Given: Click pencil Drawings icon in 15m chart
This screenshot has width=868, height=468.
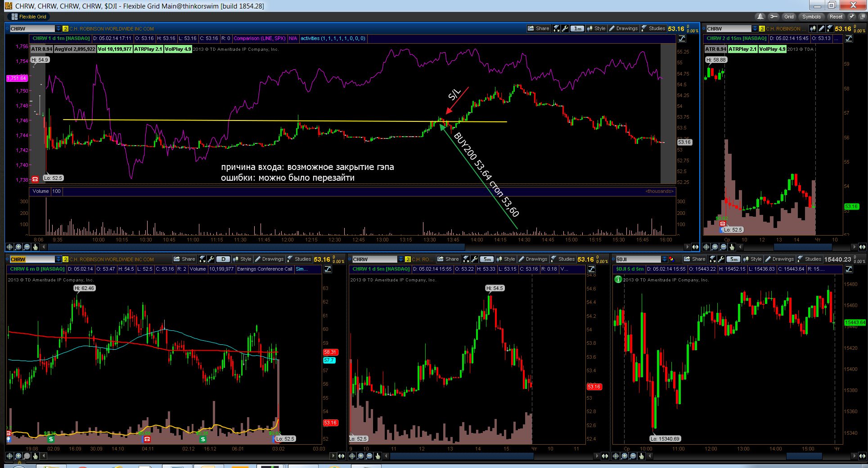Looking at the screenshot, I should pos(821,28).
